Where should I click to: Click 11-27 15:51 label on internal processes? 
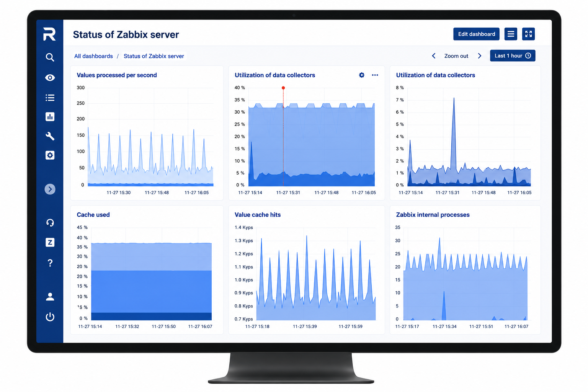(481, 327)
